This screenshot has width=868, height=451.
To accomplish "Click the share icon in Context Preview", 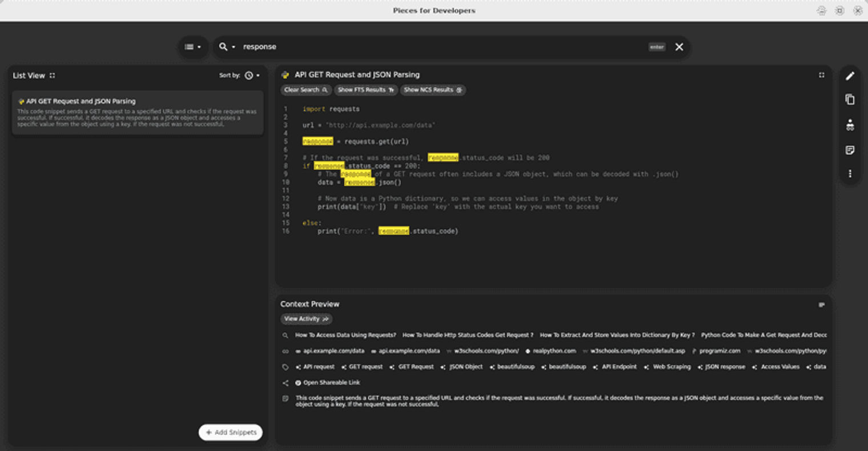I will tap(286, 383).
